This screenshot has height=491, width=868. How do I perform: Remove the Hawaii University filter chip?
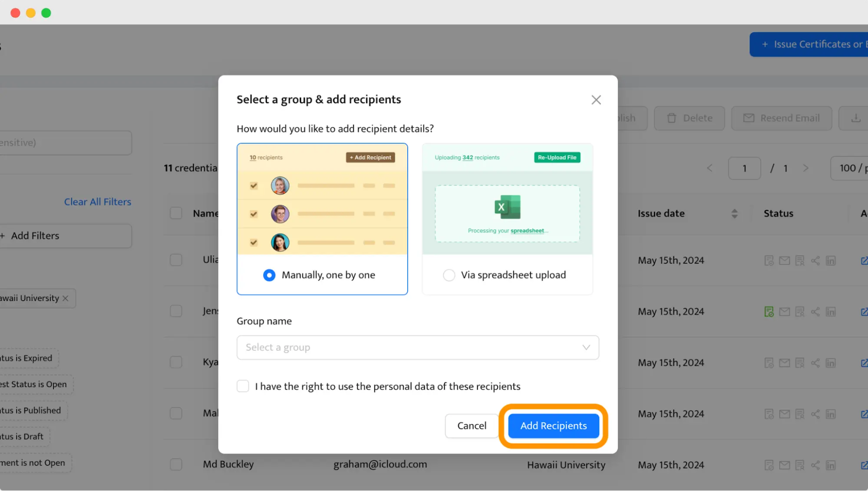point(65,298)
